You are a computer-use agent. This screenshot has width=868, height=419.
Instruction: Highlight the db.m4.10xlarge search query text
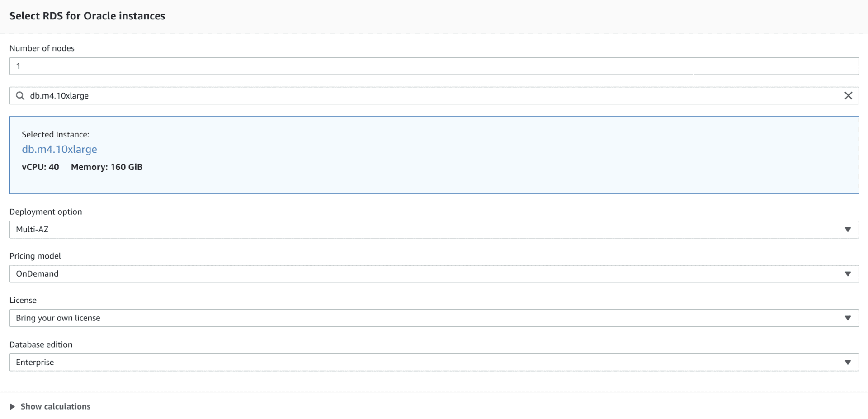(59, 95)
